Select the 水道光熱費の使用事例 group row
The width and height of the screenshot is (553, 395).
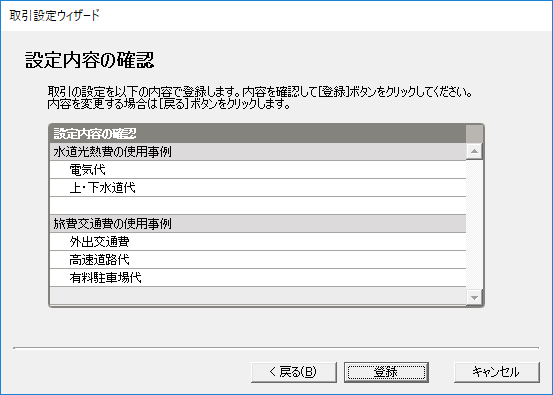(258, 152)
